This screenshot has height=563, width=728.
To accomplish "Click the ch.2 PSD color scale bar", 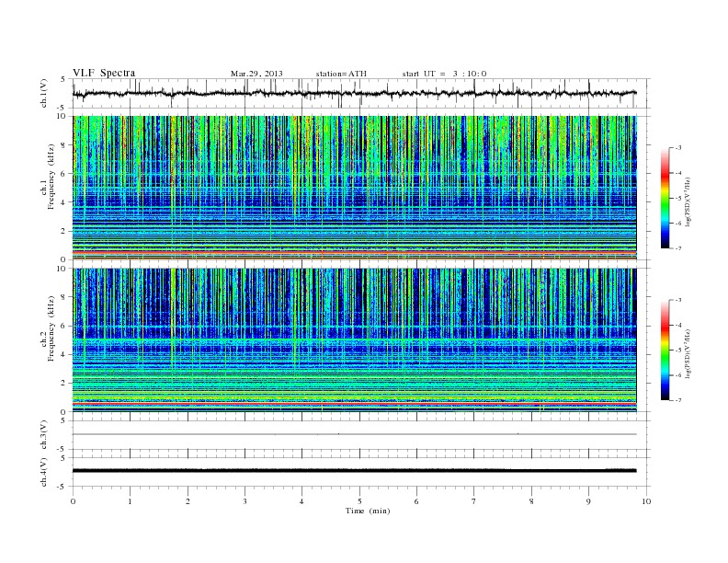I will [665, 350].
